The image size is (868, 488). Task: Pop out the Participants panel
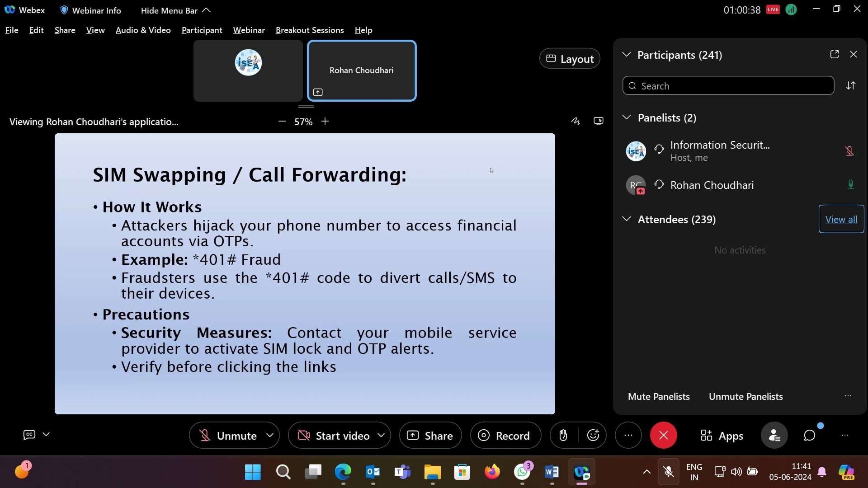point(835,54)
